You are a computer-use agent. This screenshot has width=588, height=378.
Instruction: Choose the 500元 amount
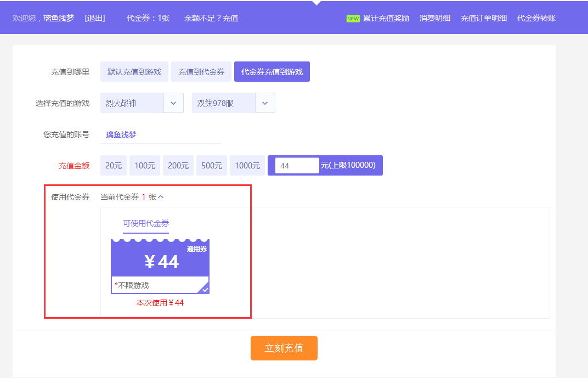(212, 166)
